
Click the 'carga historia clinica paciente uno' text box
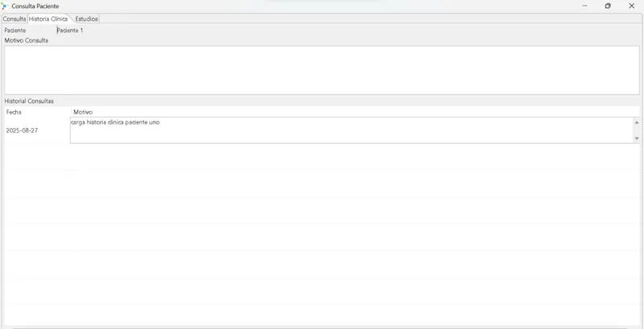tap(352, 130)
